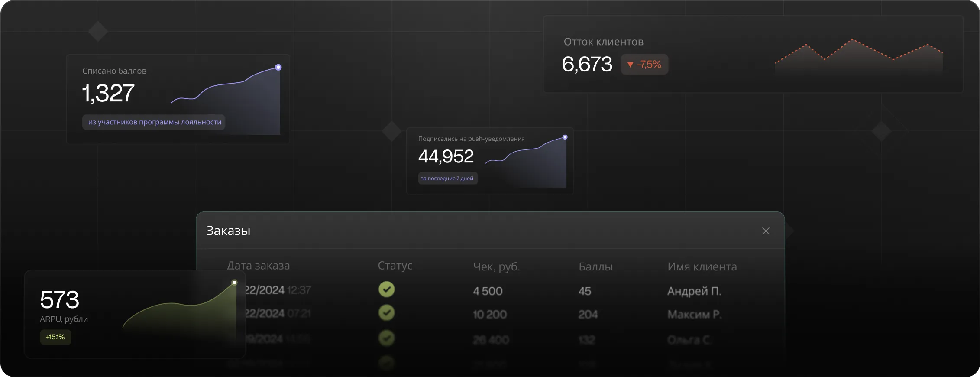Viewport: 980px width, 377px height.
Task: Click the Имя клиента column header
Action: tap(702, 266)
